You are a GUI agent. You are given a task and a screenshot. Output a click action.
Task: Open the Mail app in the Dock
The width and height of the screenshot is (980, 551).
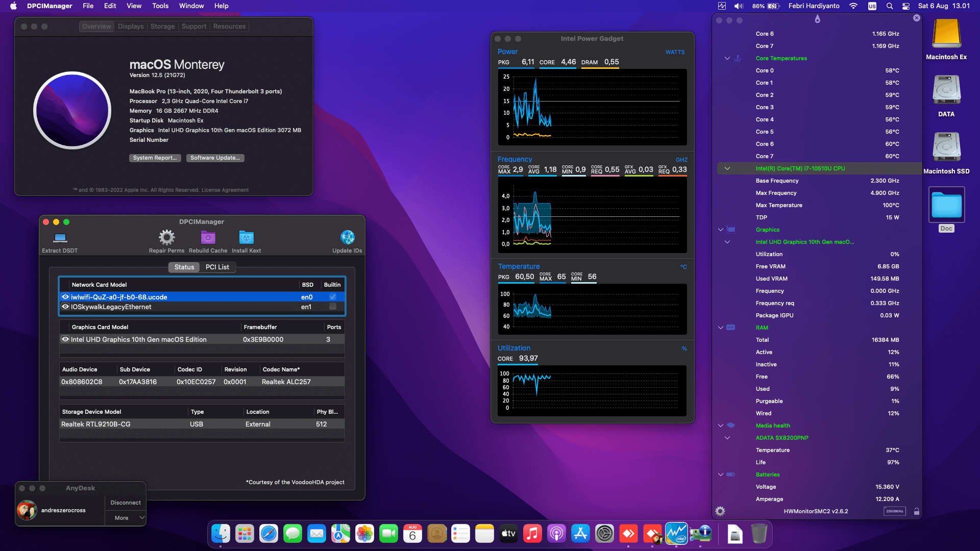[316, 534]
